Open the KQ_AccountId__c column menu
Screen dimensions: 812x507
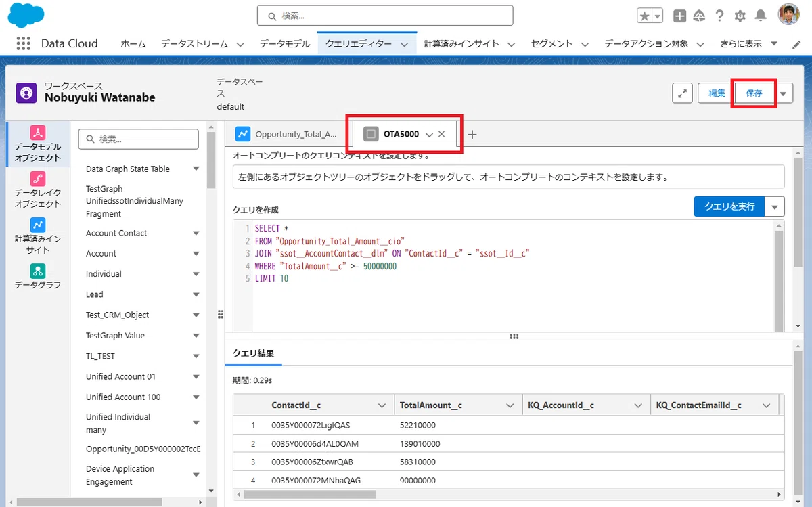[637, 405]
